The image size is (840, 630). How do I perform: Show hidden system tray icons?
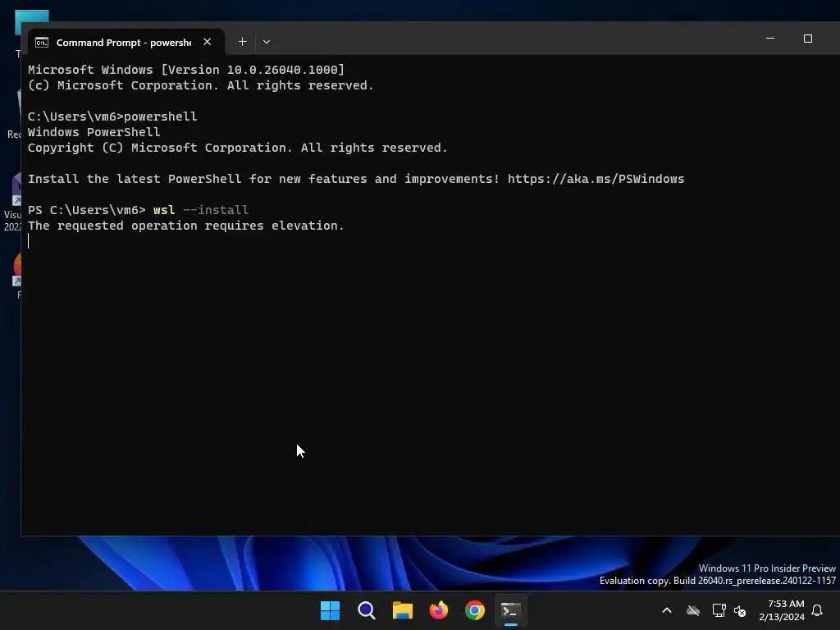(x=667, y=610)
